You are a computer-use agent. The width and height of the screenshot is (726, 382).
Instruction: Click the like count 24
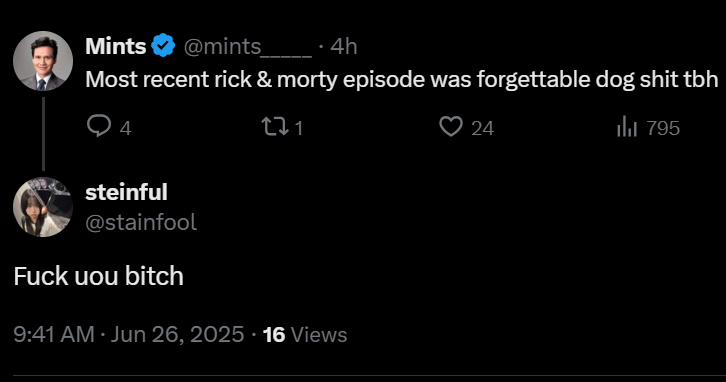coord(482,128)
